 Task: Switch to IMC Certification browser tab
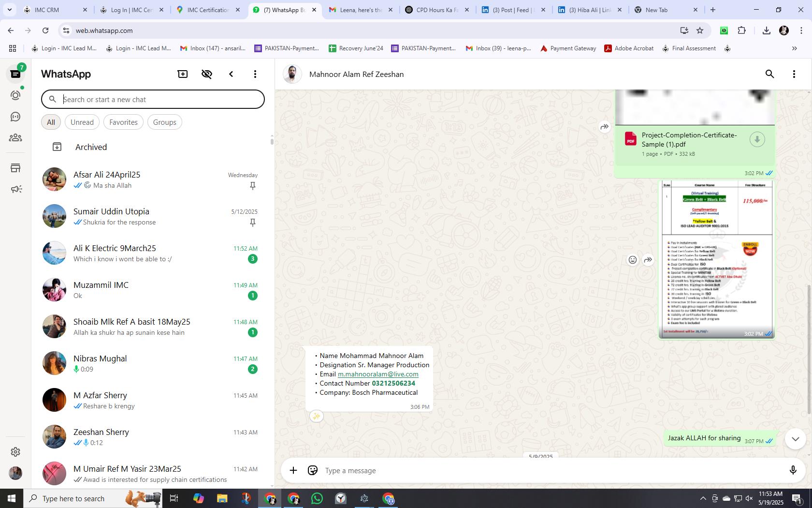click(208, 10)
